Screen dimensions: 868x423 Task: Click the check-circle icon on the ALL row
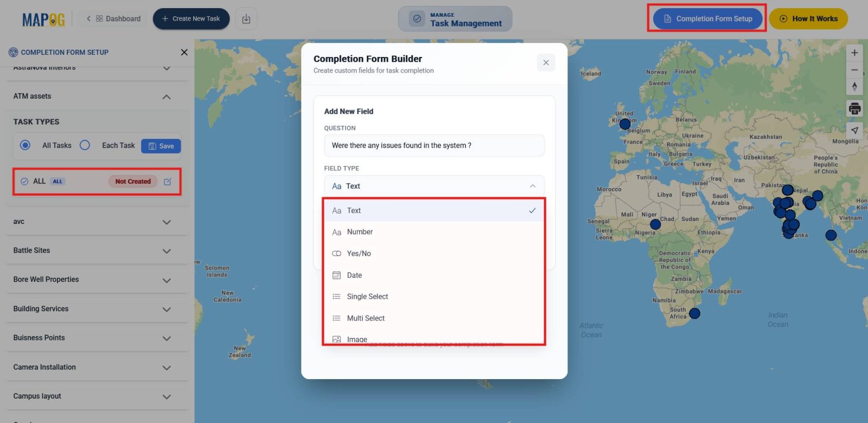24,182
